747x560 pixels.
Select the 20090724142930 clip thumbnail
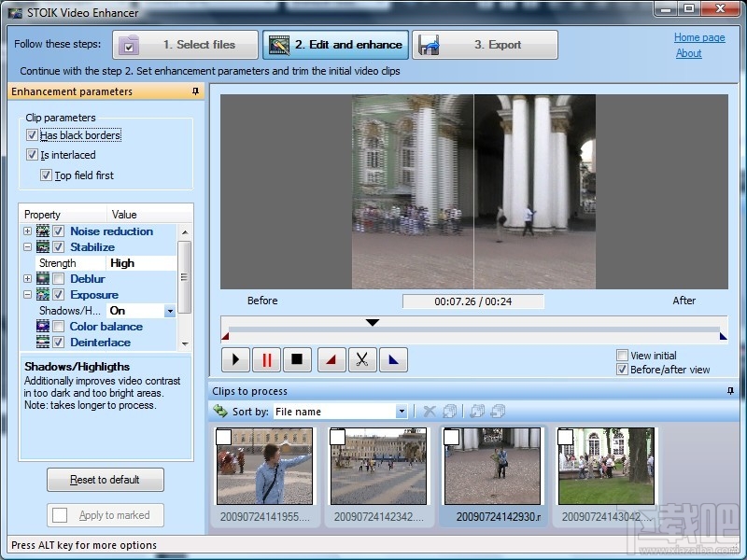coord(492,465)
